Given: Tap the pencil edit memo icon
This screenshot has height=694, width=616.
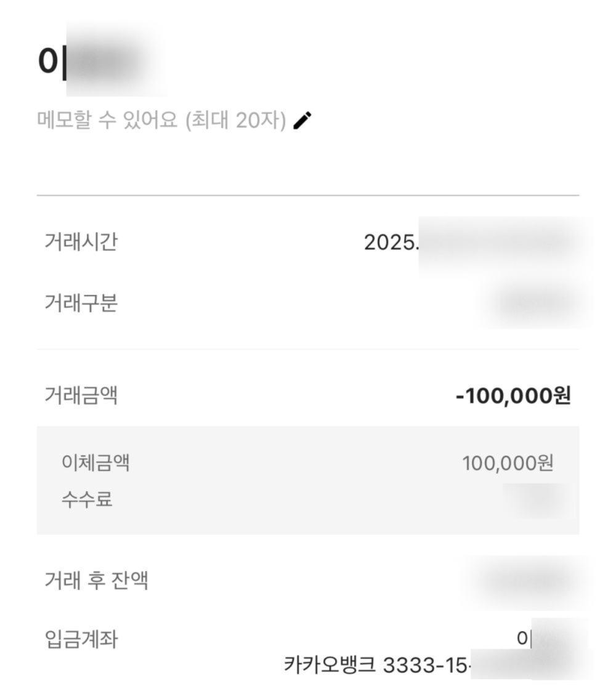Looking at the screenshot, I should coord(302,121).
